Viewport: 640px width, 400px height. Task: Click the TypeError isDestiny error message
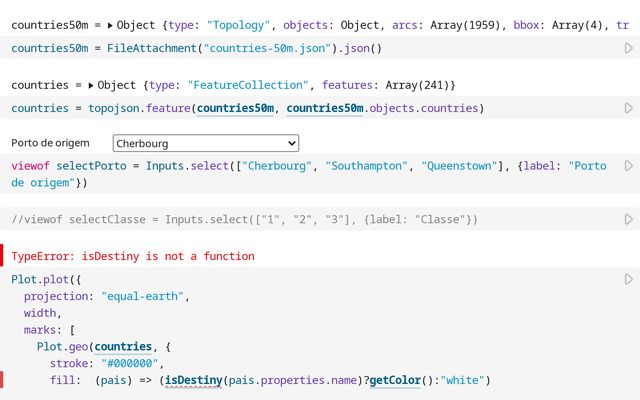tap(132, 257)
